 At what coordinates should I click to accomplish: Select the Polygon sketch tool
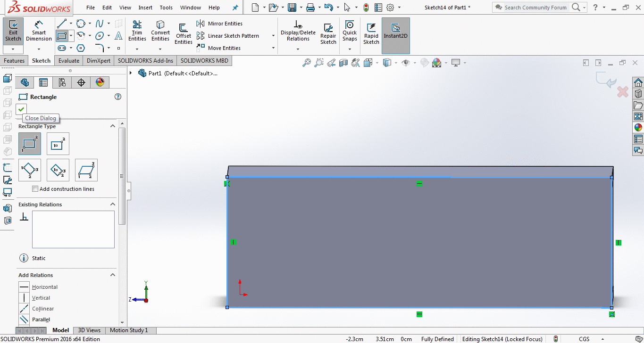[x=81, y=48]
